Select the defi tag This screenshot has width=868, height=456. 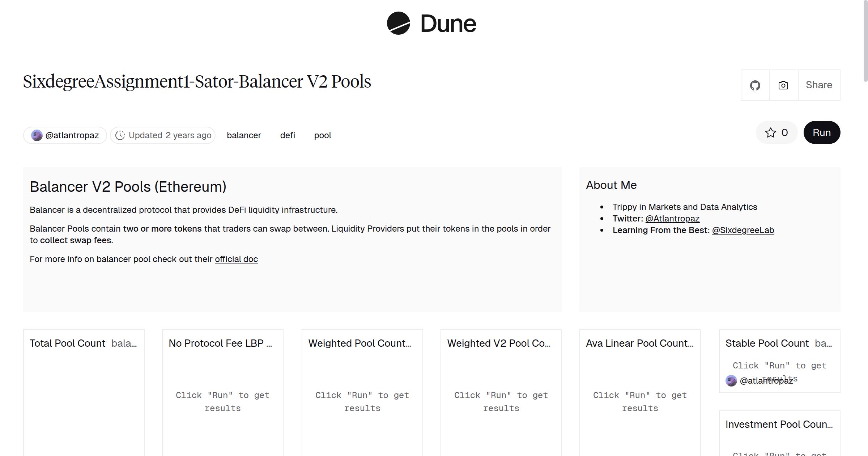click(x=288, y=135)
